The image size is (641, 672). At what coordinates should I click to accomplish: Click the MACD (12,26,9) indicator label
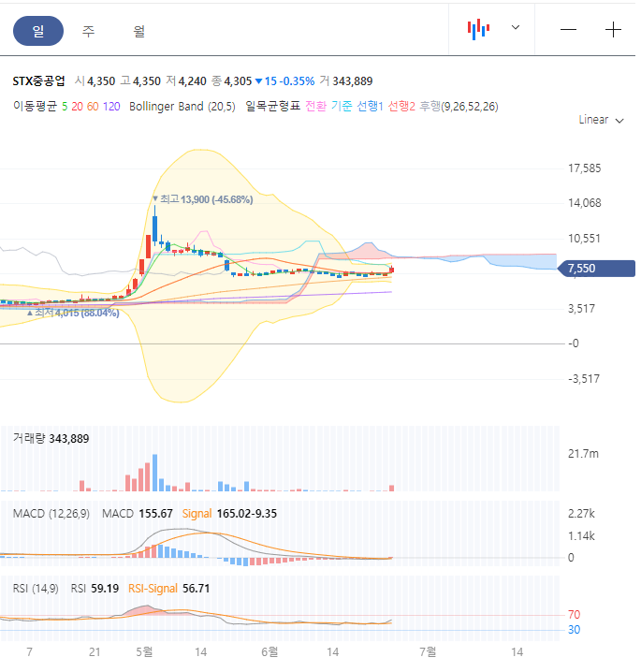click(51, 514)
